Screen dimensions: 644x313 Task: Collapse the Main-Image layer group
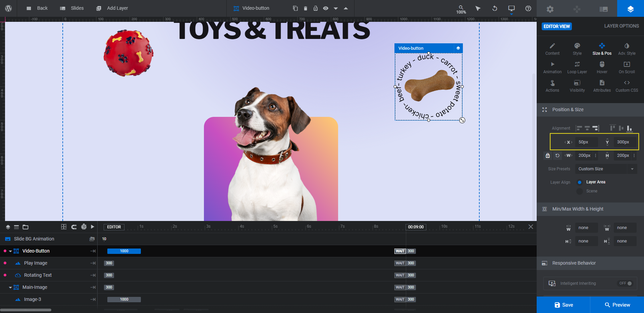click(x=10, y=287)
